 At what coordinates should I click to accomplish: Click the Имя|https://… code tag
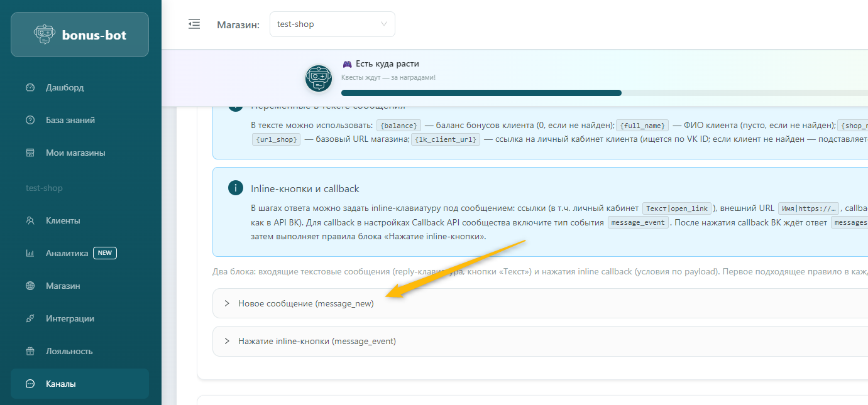(808, 208)
